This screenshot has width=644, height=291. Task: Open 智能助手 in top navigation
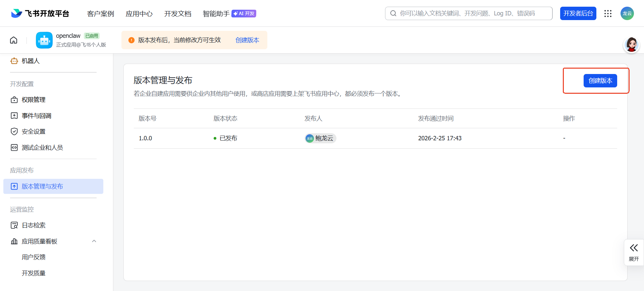tap(216, 14)
